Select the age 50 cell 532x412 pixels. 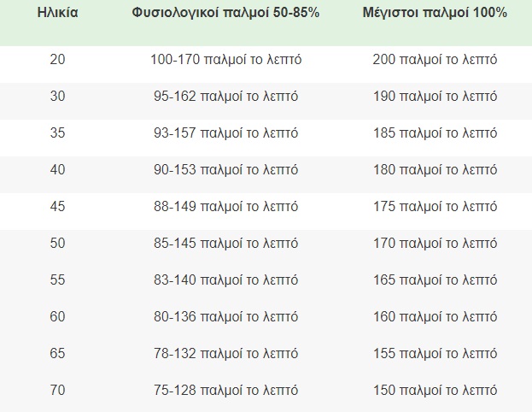click(x=57, y=244)
